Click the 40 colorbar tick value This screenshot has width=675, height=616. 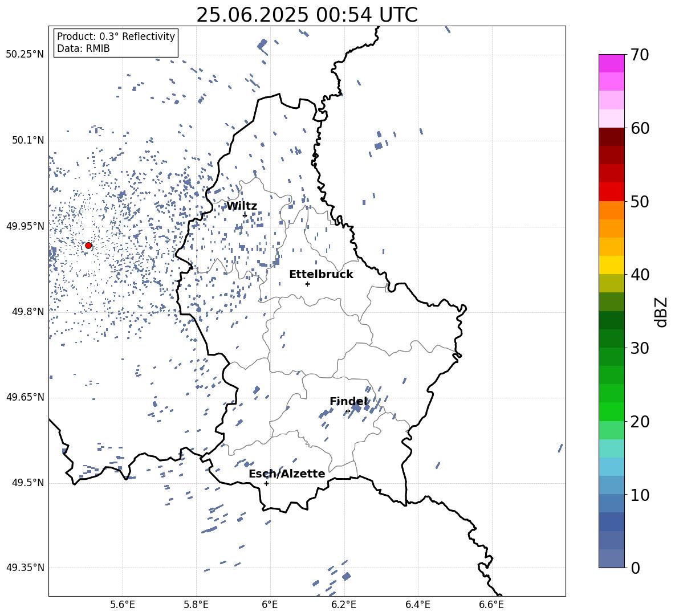640,275
